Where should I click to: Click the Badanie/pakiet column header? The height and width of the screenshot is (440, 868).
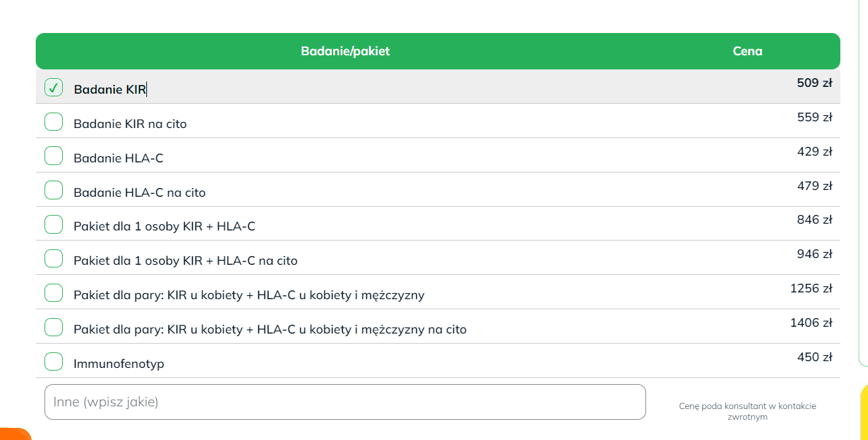[x=345, y=51]
